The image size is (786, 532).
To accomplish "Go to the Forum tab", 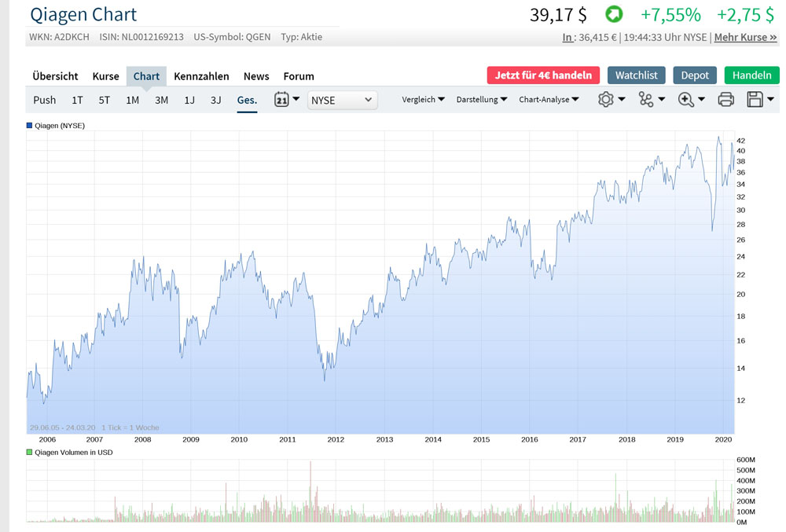I will click(299, 76).
